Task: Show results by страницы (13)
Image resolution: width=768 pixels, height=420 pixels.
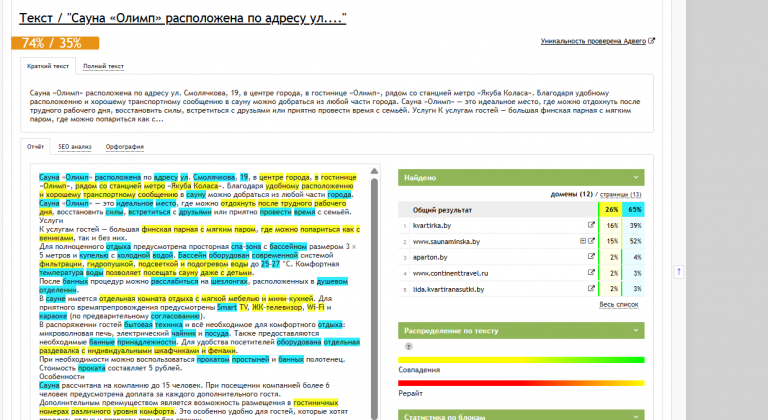Action: tap(621, 195)
